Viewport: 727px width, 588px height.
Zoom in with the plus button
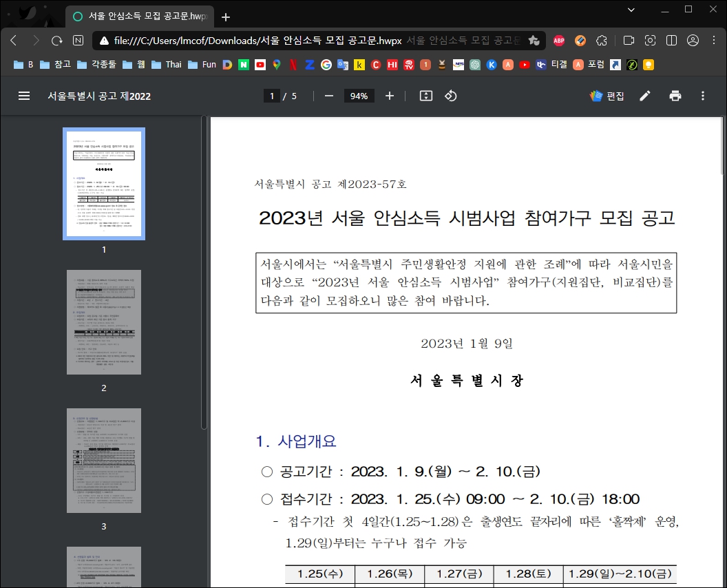click(x=390, y=96)
